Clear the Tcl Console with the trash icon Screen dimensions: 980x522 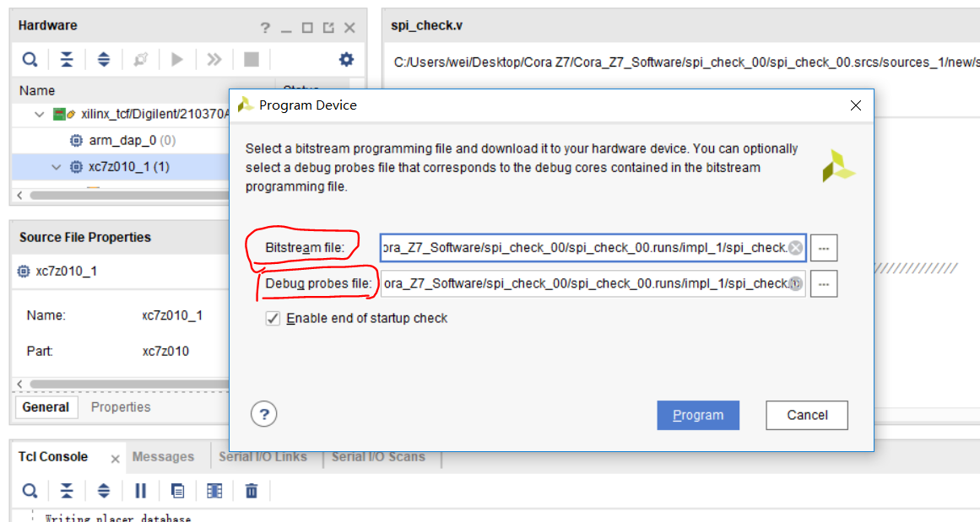251,490
